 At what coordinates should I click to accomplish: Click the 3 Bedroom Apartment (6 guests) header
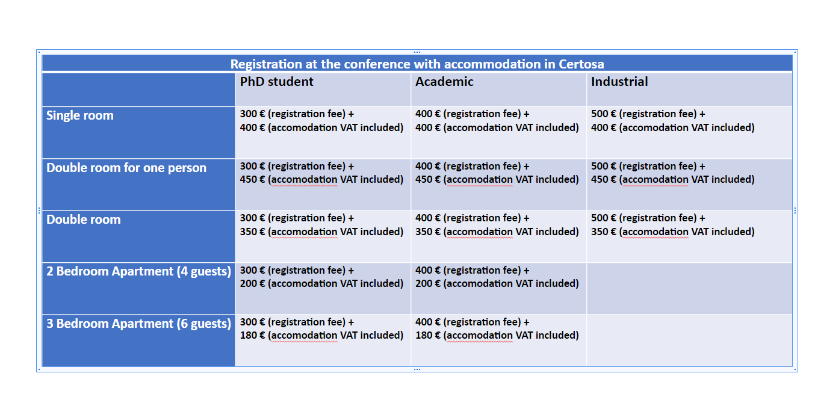(138, 340)
